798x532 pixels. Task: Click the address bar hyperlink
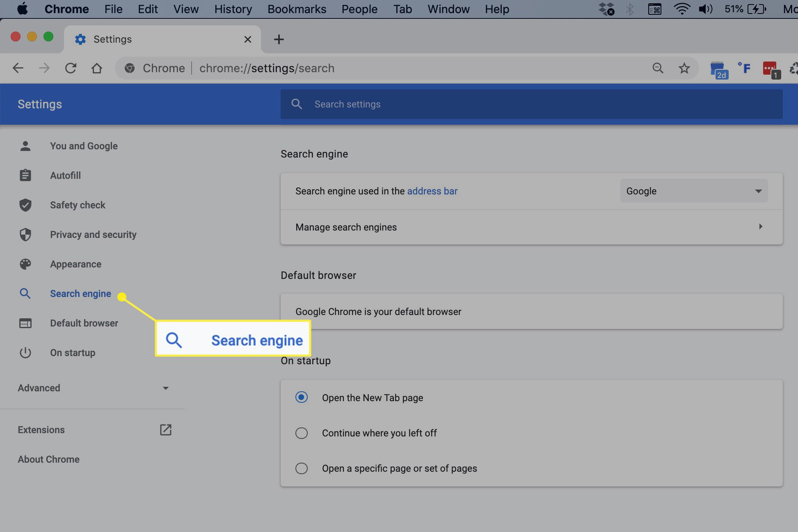tap(432, 191)
